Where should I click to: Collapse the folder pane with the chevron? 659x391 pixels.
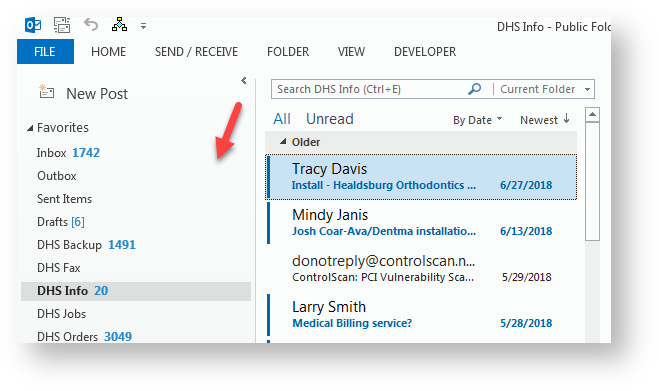tap(244, 80)
